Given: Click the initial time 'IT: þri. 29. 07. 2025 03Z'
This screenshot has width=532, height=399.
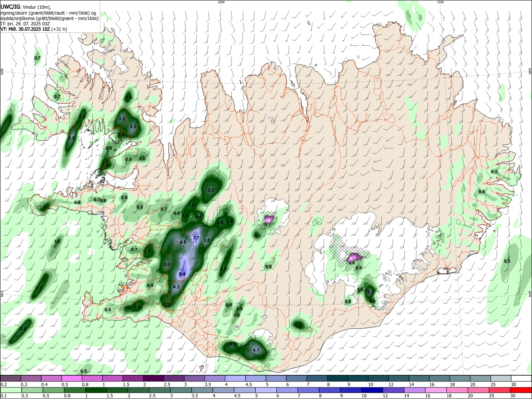Looking at the screenshot, I should (x=25, y=24).
